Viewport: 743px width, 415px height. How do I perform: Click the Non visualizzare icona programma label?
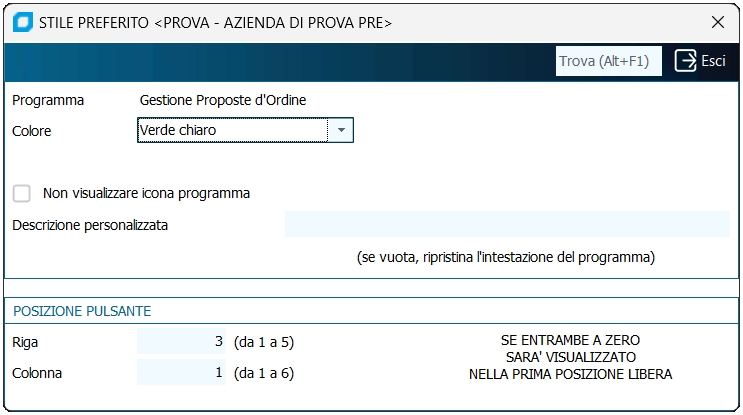pyautogui.click(x=146, y=193)
